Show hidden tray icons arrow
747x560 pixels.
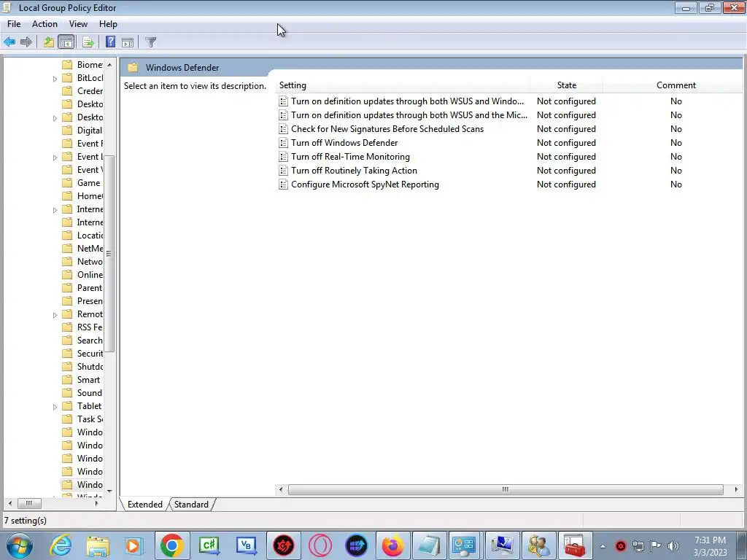point(603,547)
